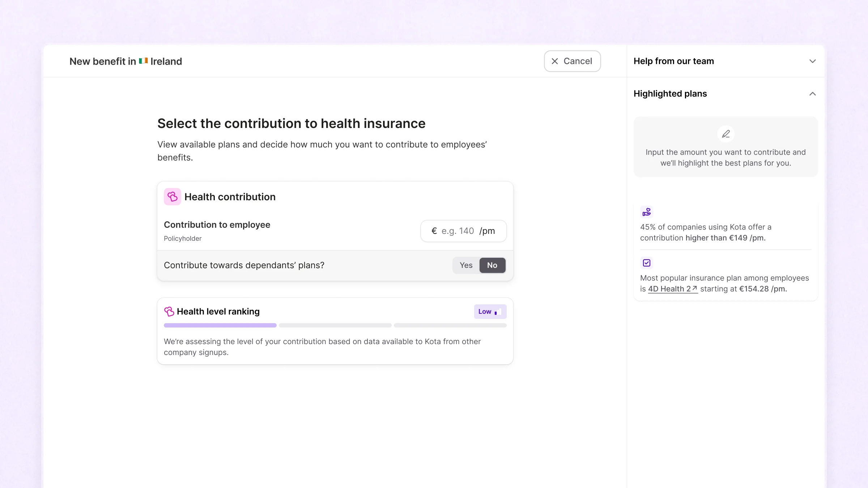
Task: Select No for dependants' plans contribution
Action: coord(492,265)
